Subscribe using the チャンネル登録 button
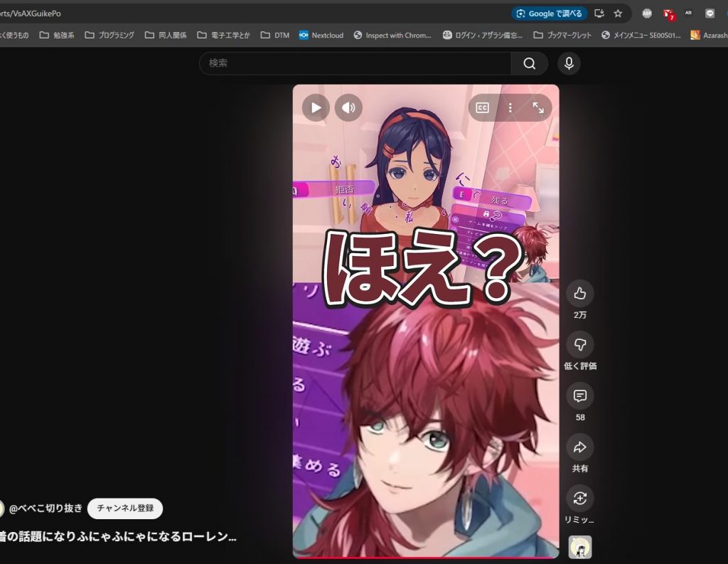The height and width of the screenshot is (564, 728). click(125, 509)
